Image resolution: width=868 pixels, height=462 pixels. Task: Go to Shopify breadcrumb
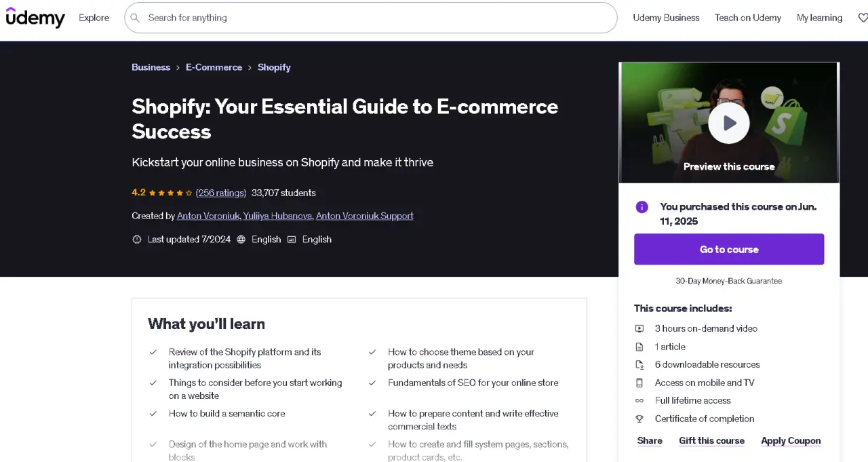274,67
